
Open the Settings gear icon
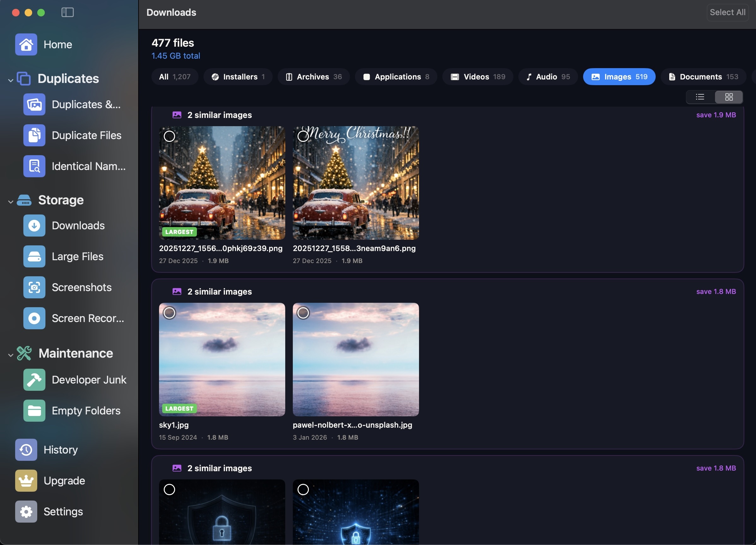tap(26, 512)
